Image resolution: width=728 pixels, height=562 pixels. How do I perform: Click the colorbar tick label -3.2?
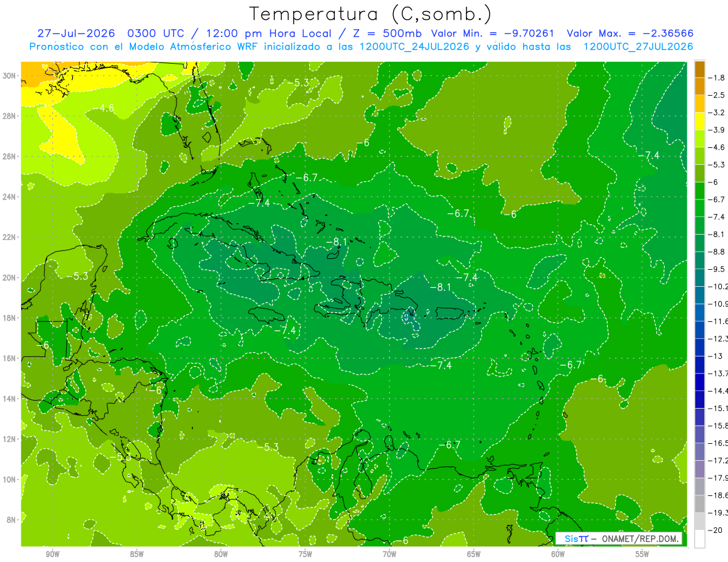coord(716,113)
